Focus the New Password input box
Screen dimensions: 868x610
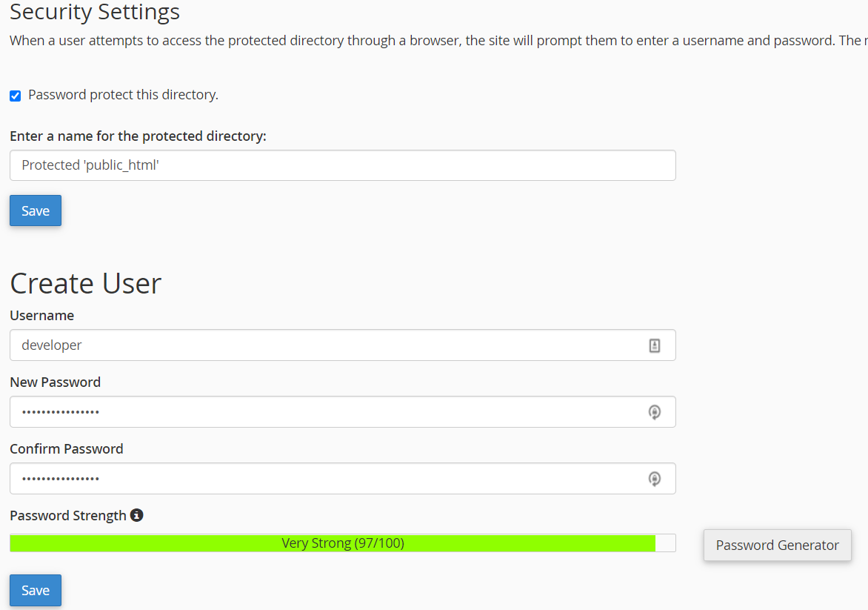tap(326, 412)
